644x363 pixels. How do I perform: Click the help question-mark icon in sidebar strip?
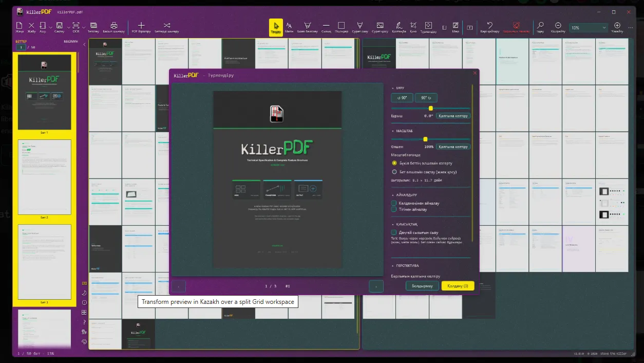coord(84,322)
